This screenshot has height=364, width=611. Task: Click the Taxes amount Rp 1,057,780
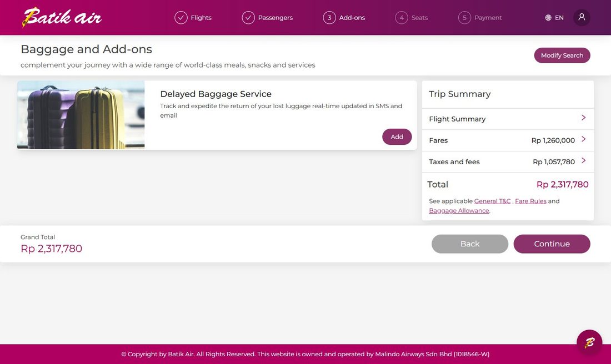click(554, 162)
